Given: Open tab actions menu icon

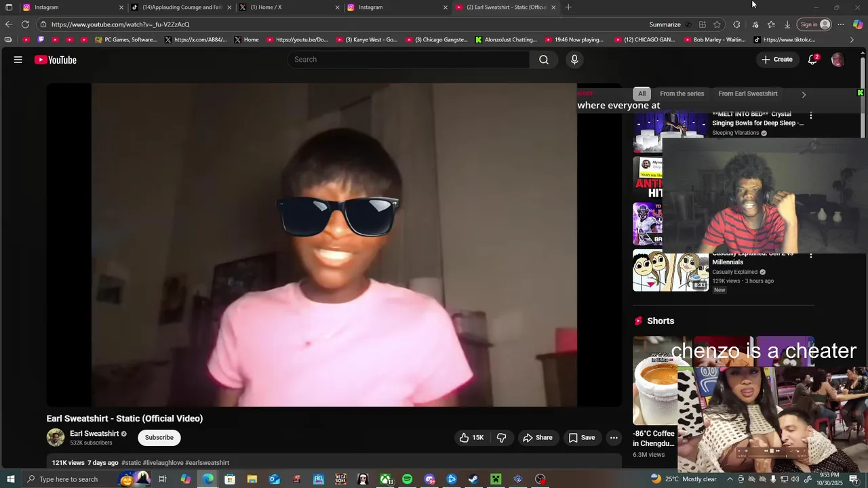Looking at the screenshot, I should click(9, 7).
